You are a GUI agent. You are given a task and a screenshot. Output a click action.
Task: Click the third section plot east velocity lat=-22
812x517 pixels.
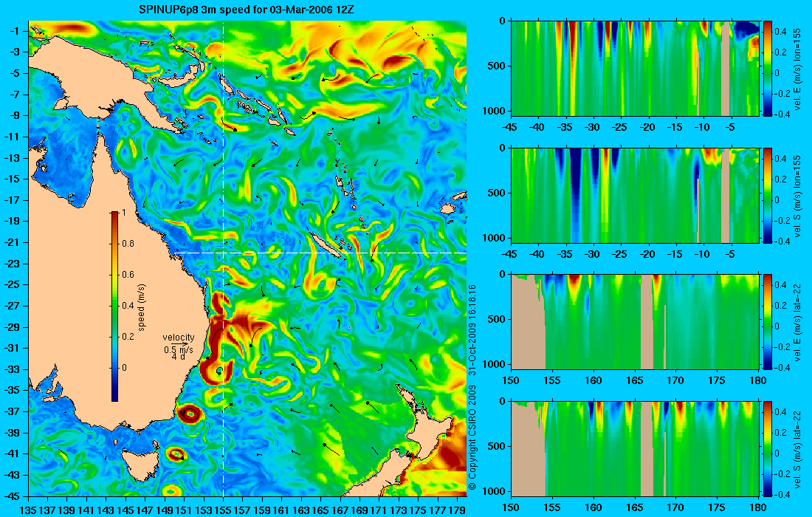pos(635,322)
